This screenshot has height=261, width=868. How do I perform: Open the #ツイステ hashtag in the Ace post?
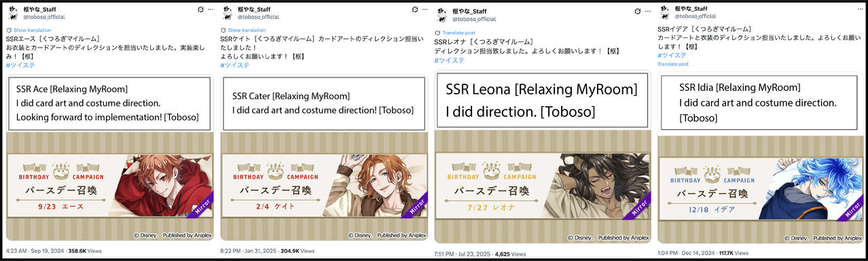[x=20, y=65]
